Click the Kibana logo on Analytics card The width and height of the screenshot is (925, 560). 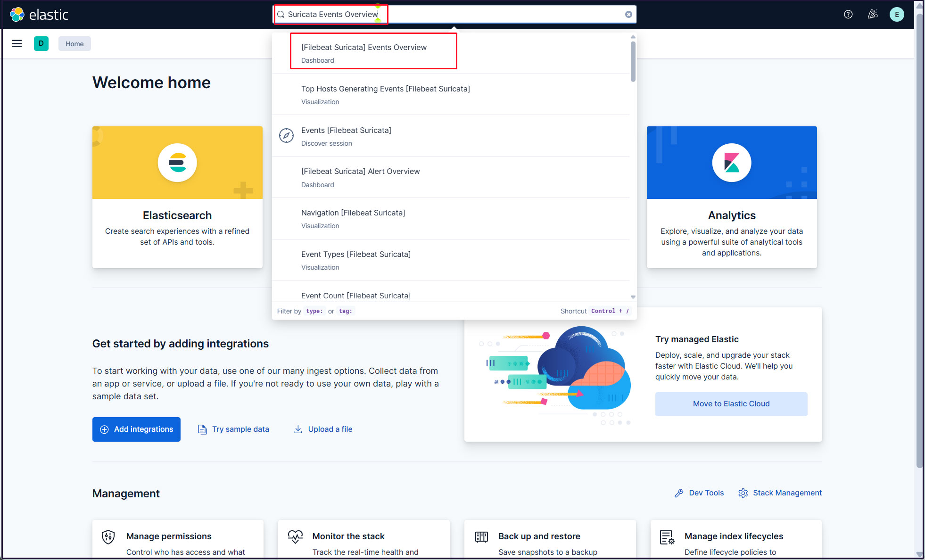[x=732, y=163]
